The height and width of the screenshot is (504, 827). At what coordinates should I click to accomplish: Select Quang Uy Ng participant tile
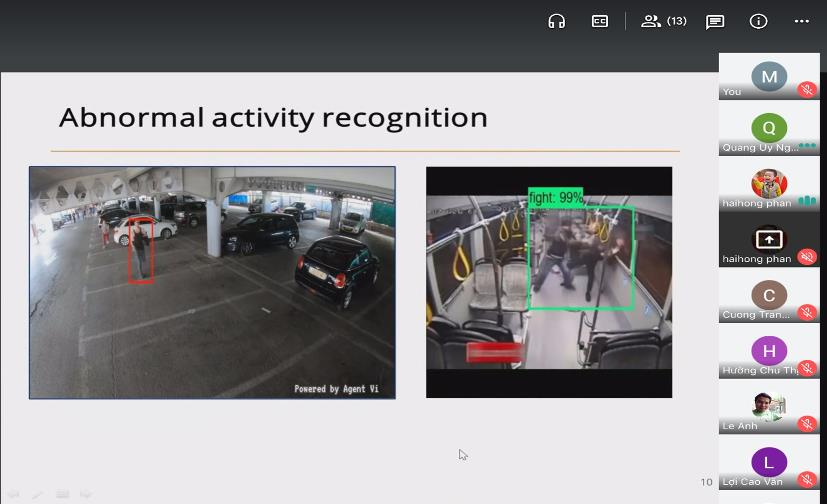(x=768, y=128)
